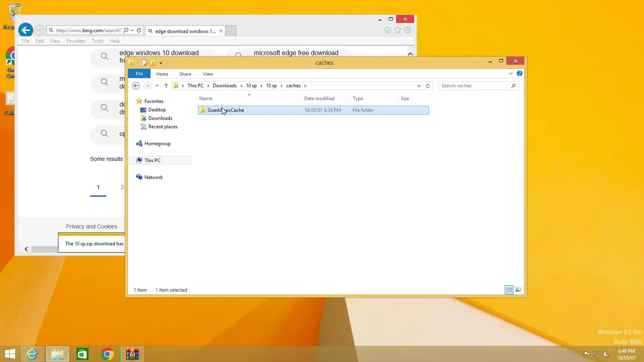Open Windows Store from the taskbar
The height and width of the screenshot is (362, 644).
pyautogui.click(x=83, y=354)
